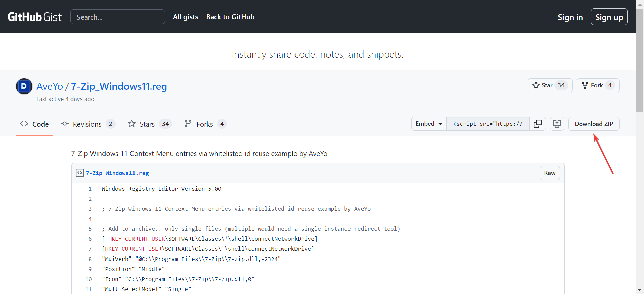The width and height of the screenshot is (644, 294).
Task: Click the "Position"="Middle" code line
Action: point(133,269)
